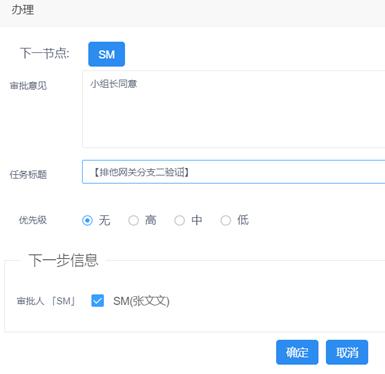The width and height of the screenshot is (385, 374).
Task: Click the 任务标题 field label
Action: coord(28,174)
